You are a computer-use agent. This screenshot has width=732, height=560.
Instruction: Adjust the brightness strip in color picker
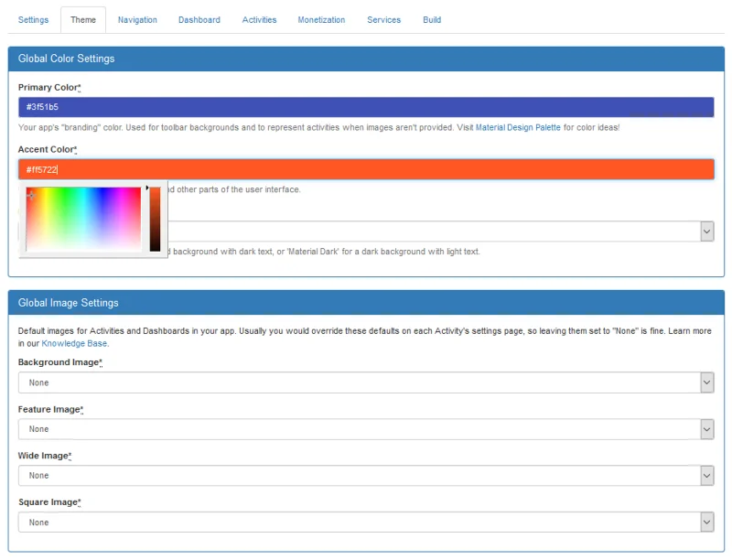[155, 220]
